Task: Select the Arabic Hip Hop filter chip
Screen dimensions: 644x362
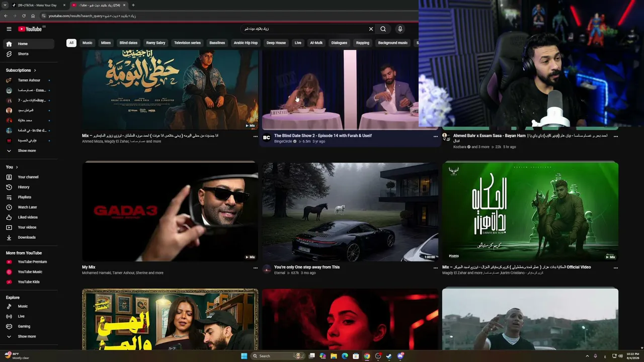Action: pos(246,43)
